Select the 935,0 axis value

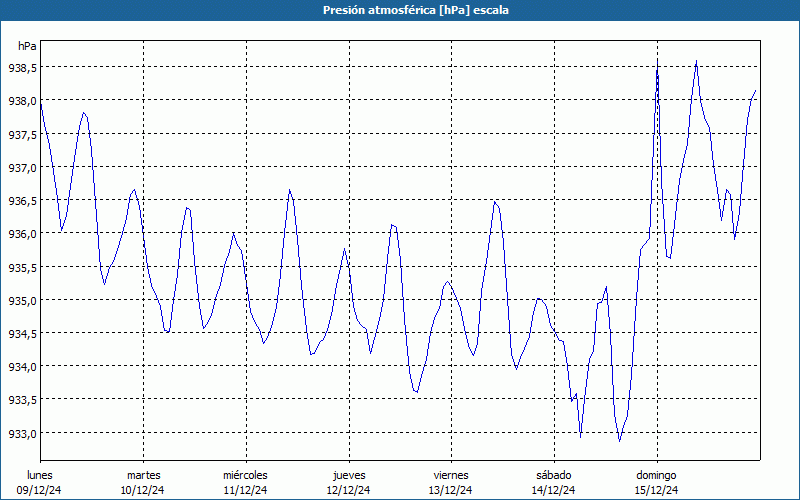(x=22, y=300)
